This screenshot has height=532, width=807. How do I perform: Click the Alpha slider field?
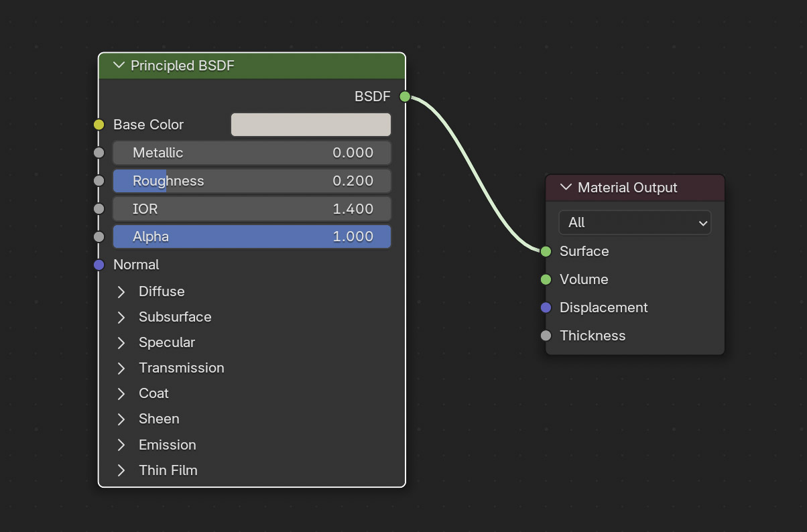252,237
